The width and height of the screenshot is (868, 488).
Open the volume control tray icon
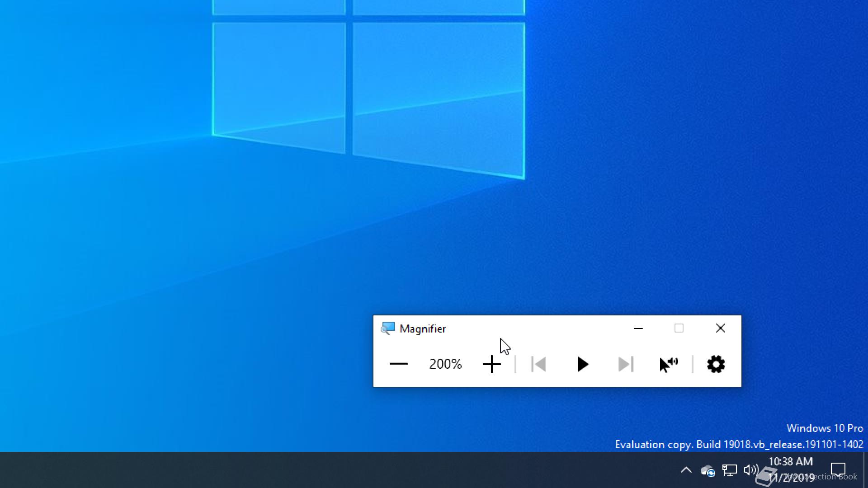pos(751,470)
